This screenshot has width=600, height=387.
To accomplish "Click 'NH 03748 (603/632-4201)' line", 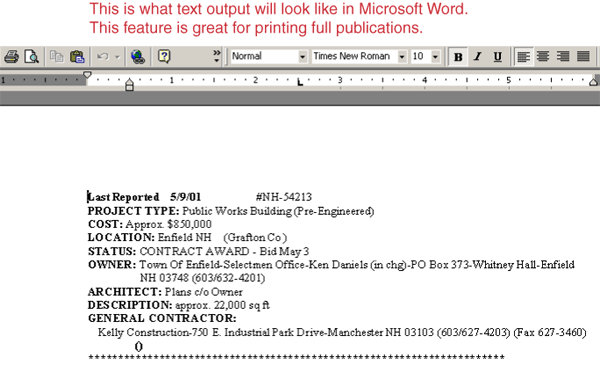I will point(202,278).
